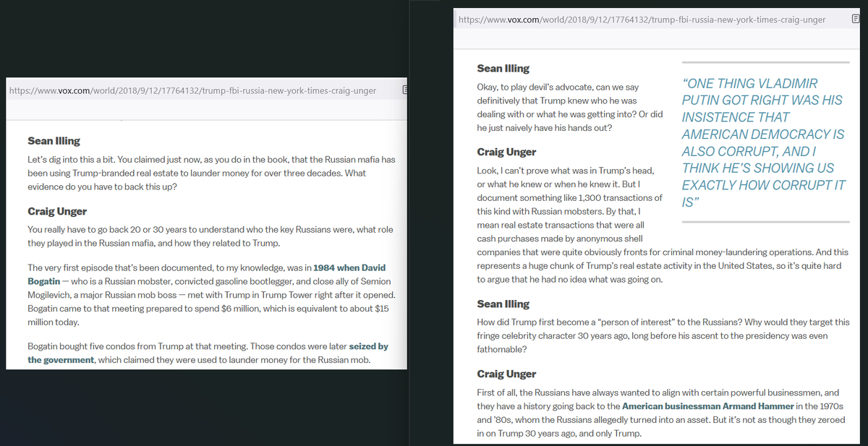
Task: Open the '1984 when David Bogatin' link
Action: point(206,274)
